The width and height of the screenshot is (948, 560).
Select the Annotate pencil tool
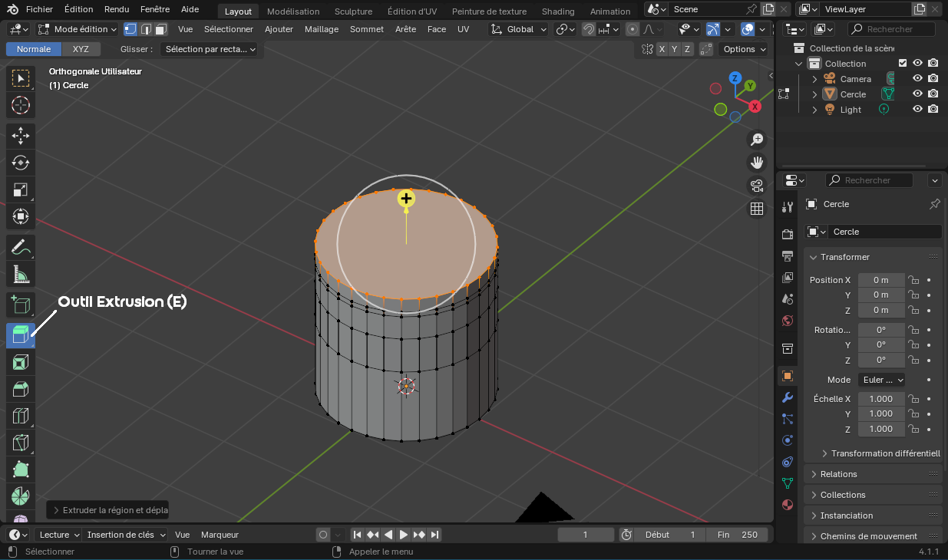point(21,247)
